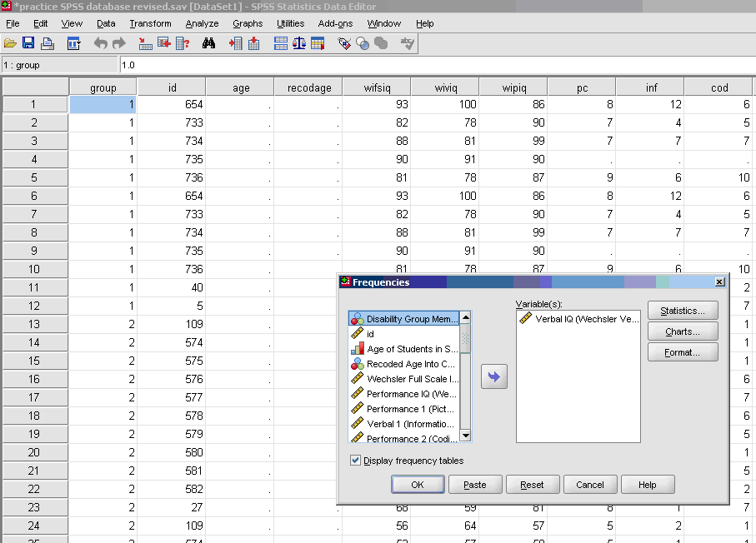756x543 pixels.
Task: Click the group column header
Action: coord(103,87)
